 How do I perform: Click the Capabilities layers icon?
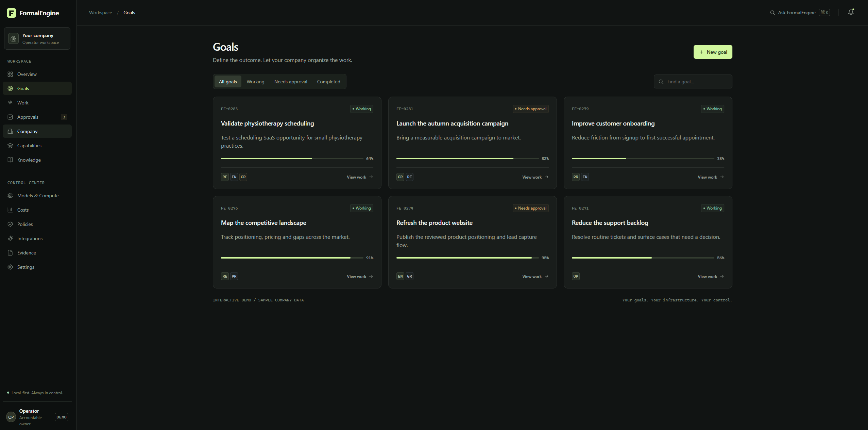coord(10,146)
